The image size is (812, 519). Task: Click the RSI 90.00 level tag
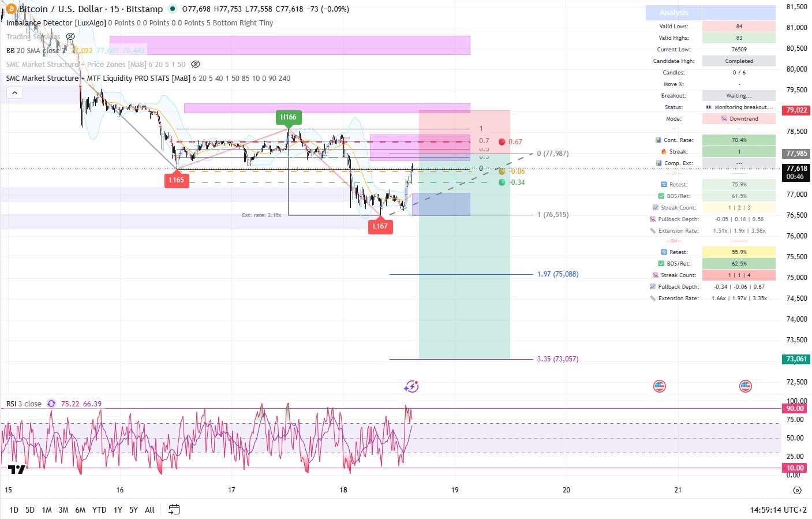(x=795, y=408)
